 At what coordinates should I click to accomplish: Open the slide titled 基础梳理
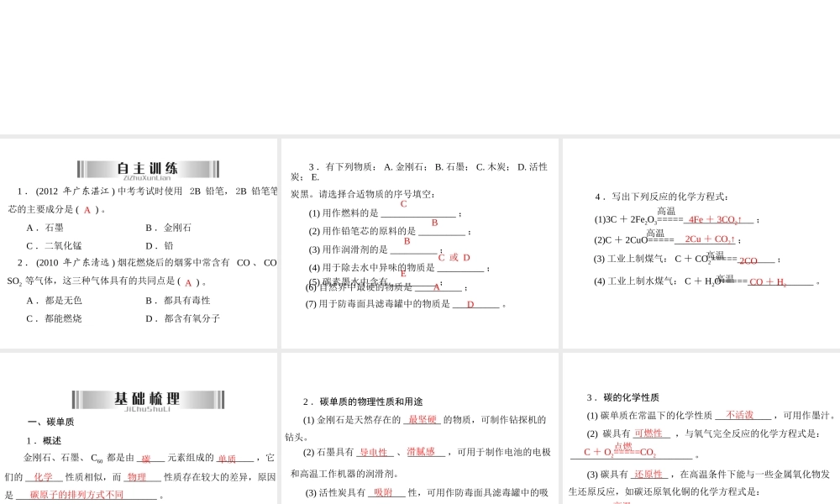[x=139, y=428]
